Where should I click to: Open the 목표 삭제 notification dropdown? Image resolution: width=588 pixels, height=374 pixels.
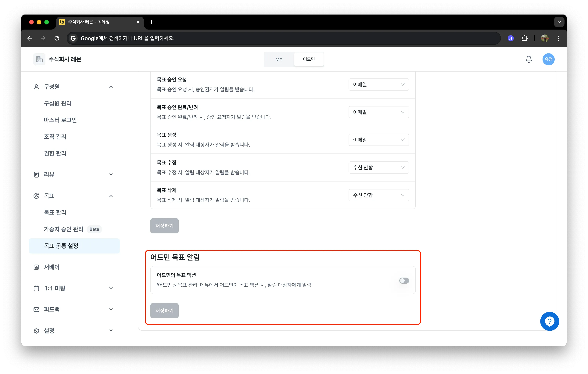(378, 195)
